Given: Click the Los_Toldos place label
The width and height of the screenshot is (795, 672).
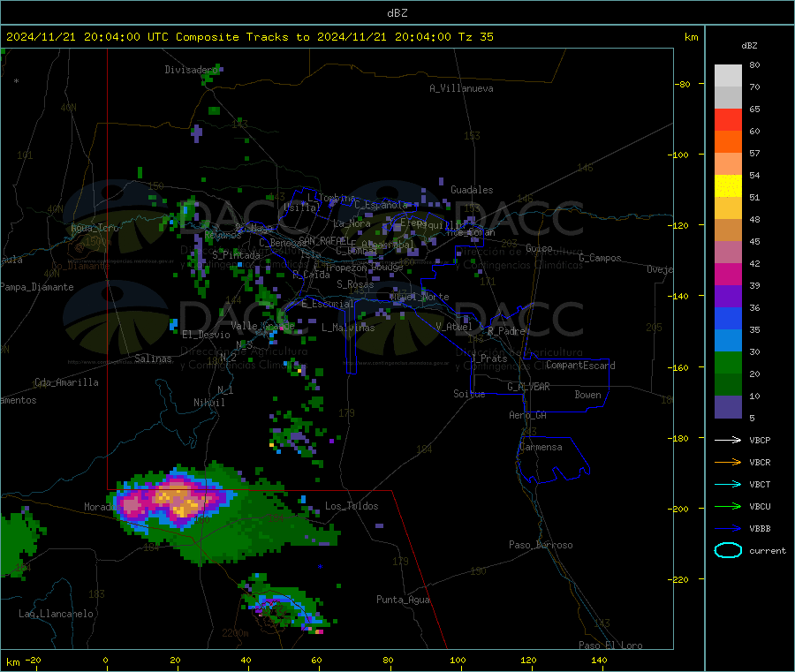Looking at the screenshot, I should 352,506.
